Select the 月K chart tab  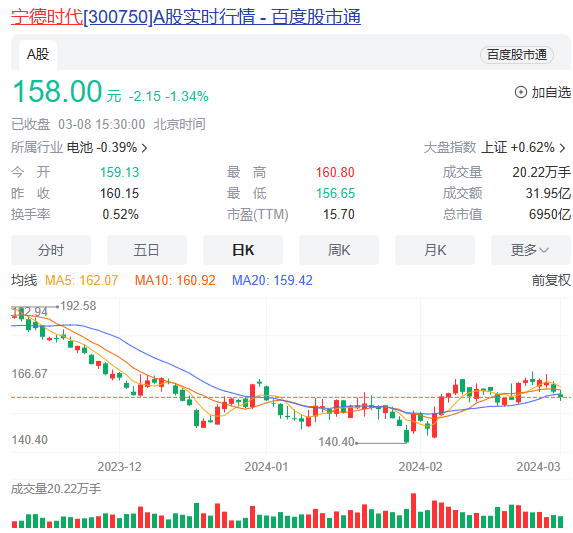435,250
